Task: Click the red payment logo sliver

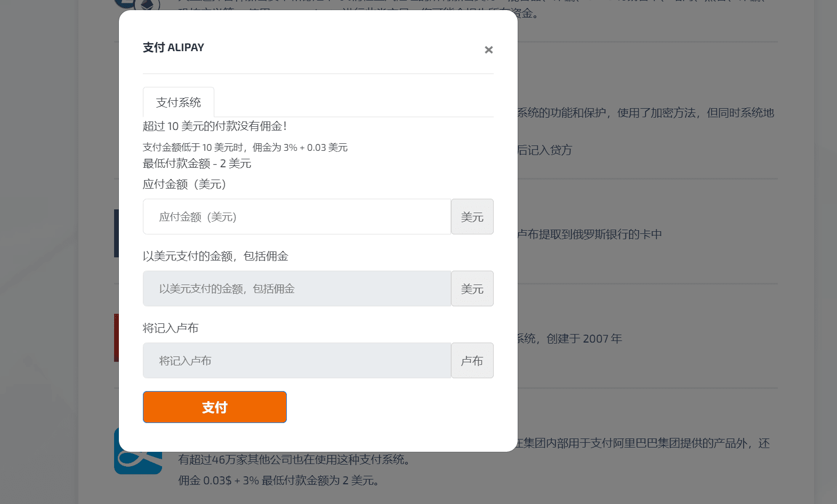Action: (116, 338)
